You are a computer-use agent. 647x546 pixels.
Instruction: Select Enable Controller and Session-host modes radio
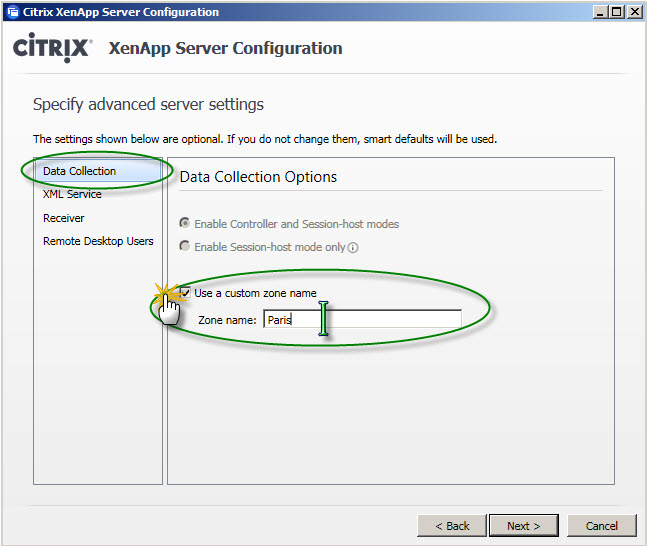click(x=184, y=223)
